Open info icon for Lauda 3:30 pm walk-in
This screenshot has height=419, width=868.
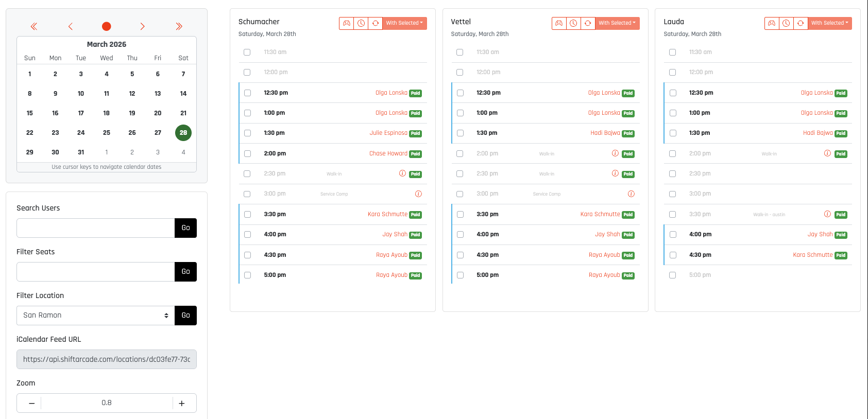click(x=827, y=214)
